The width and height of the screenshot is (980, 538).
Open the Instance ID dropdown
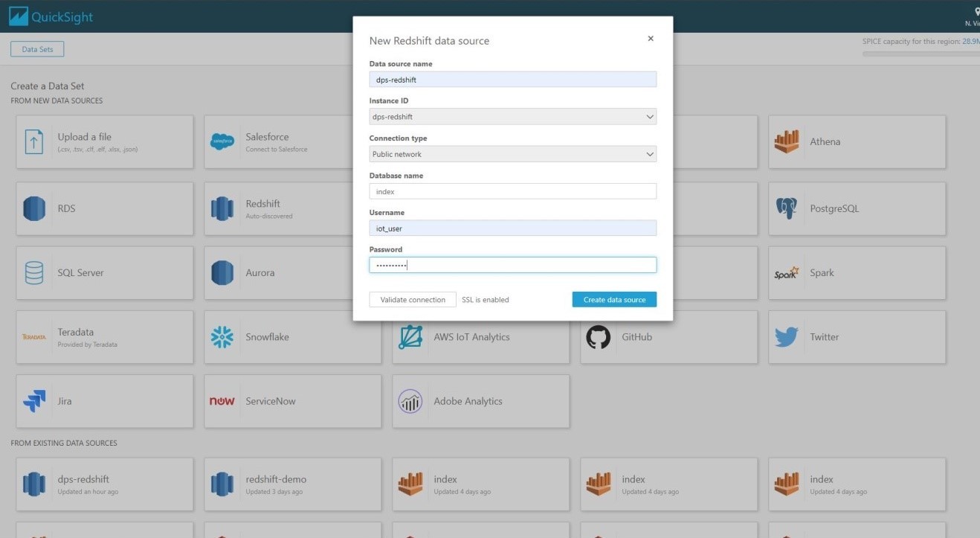tap(513, 117)
